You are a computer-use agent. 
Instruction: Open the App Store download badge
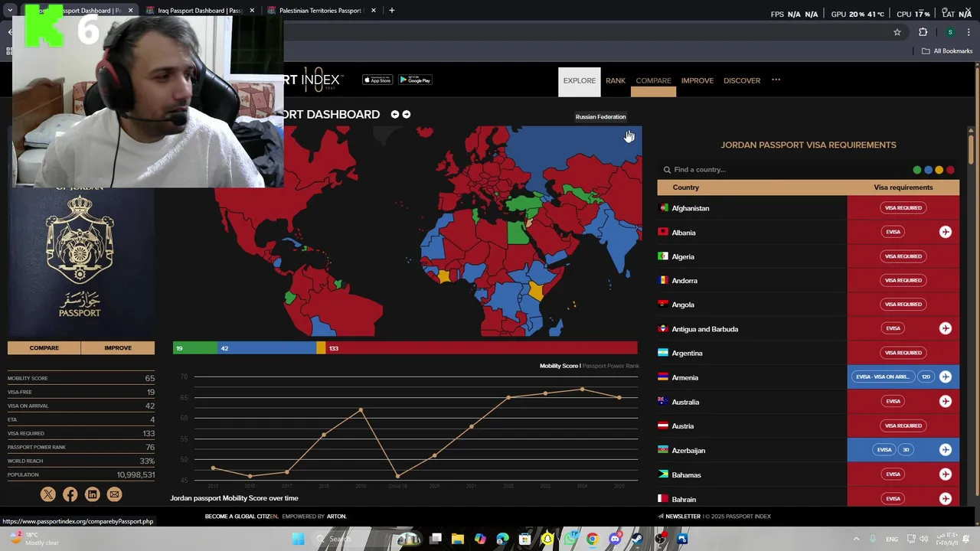(x=377, y=80)
